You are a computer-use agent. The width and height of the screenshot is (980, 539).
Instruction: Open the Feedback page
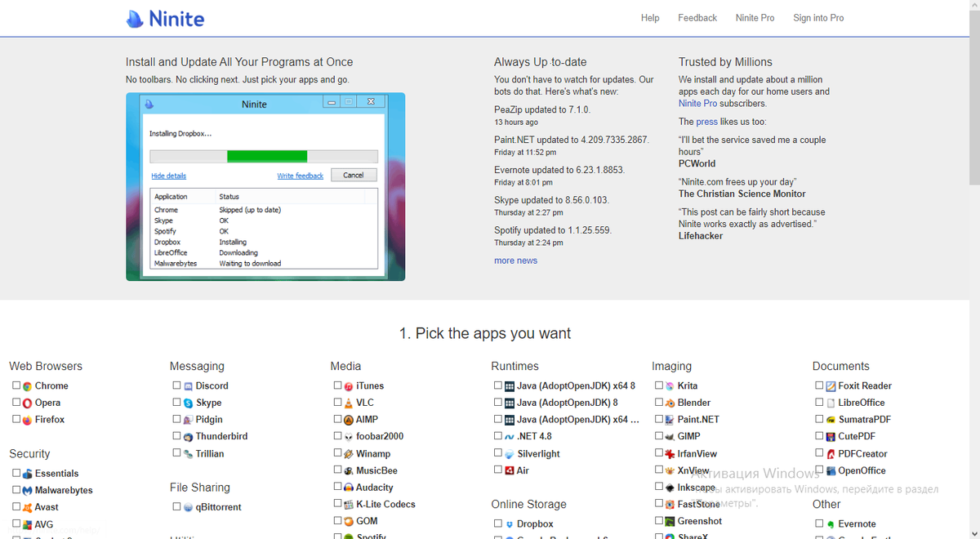pos(697,18)
